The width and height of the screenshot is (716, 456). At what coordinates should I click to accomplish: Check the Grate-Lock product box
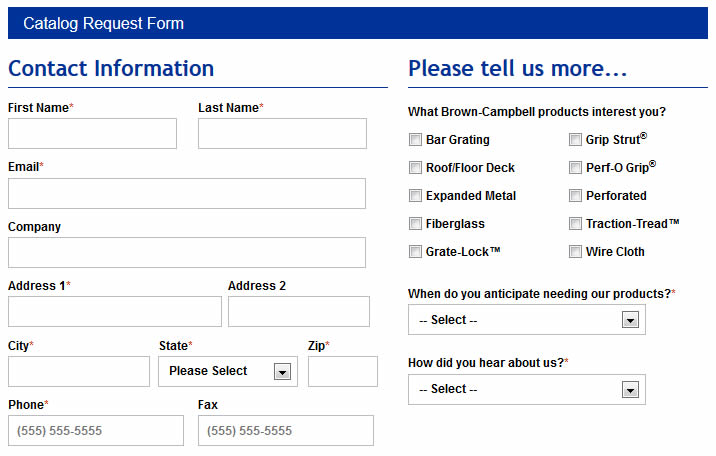point(416,252)
